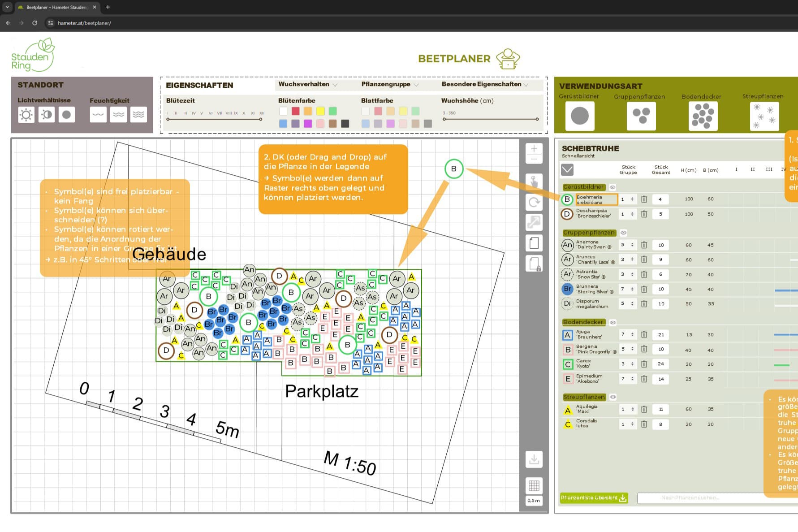Delete Brunnera 'Sterling Silver' with its trash icon
This screenshot has height=532, width=798.
644,289
